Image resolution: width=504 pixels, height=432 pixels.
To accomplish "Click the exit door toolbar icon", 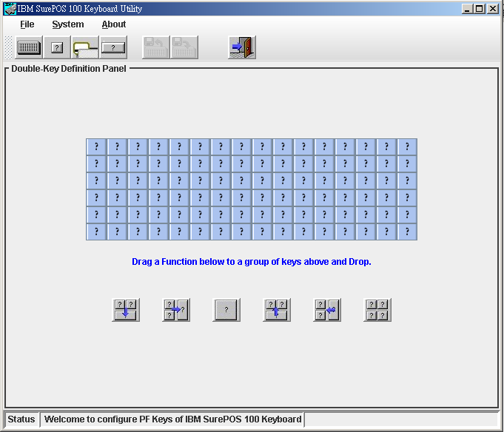I will (x=242, y=47).
